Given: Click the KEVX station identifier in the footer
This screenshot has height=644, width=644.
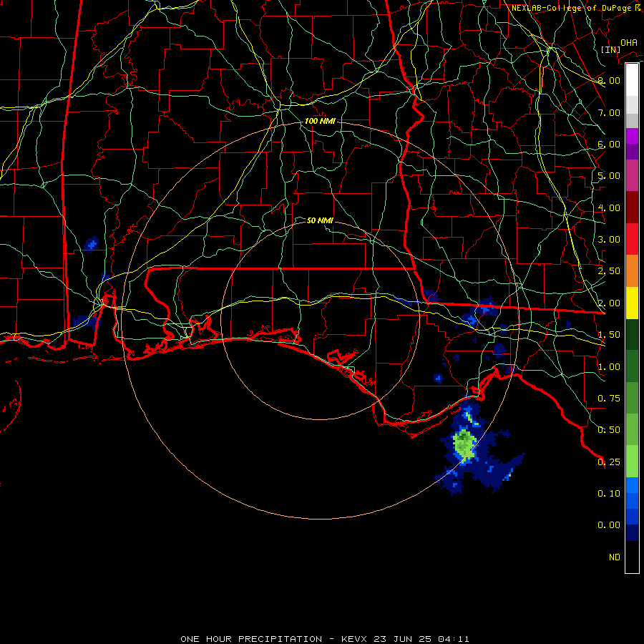Looking at the screenshot, I should tap(355, 639).
